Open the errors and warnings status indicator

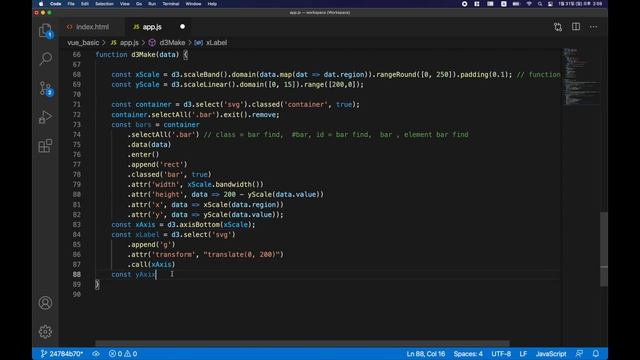(123, 353)
